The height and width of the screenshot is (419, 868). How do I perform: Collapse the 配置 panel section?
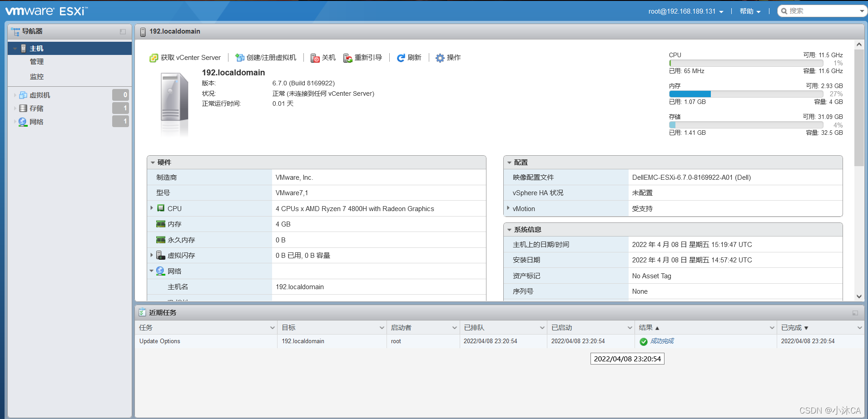[510, 163]
